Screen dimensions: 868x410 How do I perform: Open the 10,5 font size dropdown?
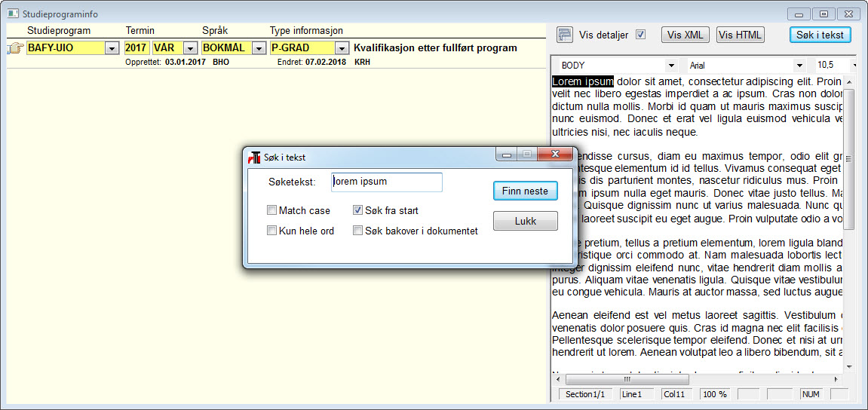[x=852, y=66]
